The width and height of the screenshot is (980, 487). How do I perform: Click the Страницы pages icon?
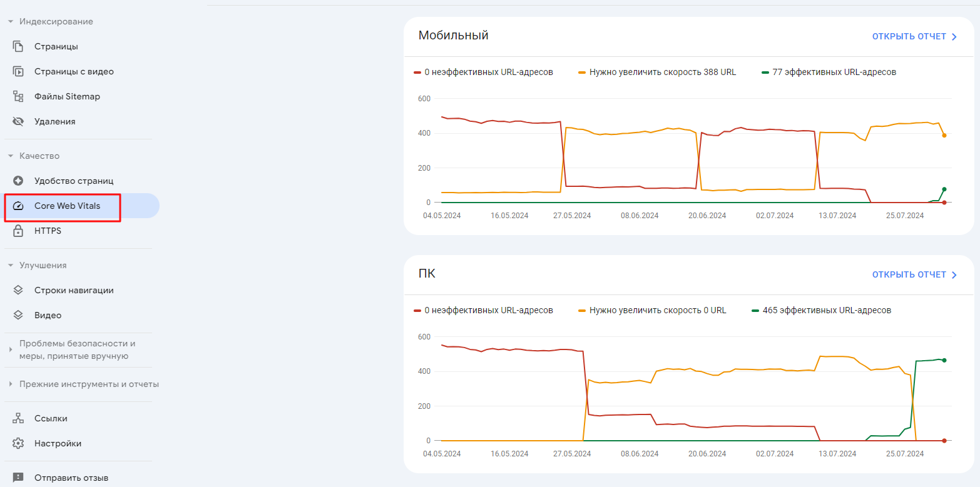pos(18,46)
